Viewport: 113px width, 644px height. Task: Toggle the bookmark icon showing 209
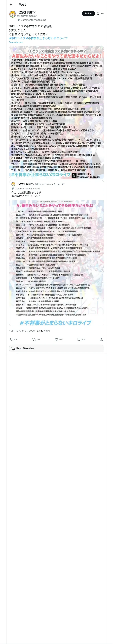click(x=79, y=339)
